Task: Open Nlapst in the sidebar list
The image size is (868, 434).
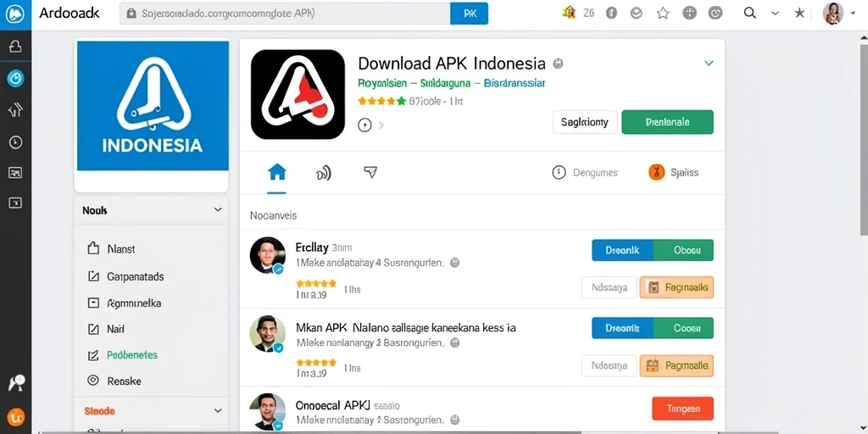Action: (111, 249)
